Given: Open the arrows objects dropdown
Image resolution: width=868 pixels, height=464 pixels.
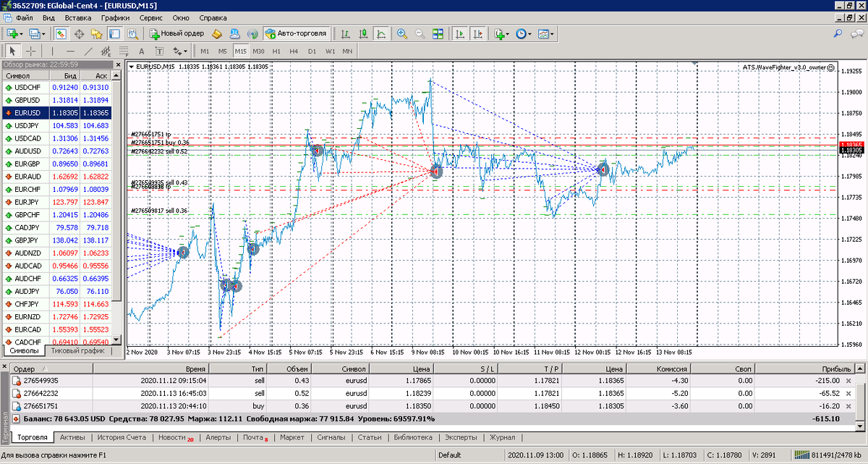Looking at the screenshot, I should coord(179,51).
